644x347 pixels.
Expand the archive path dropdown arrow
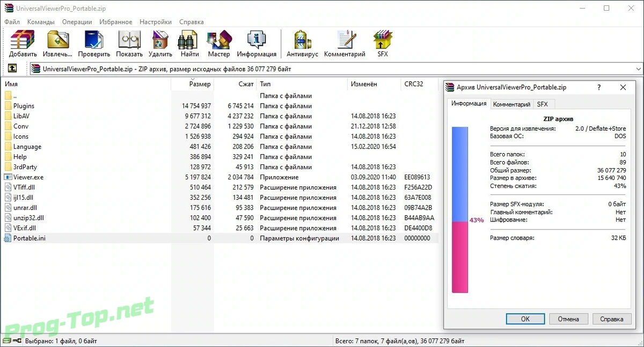coord(638,69)
